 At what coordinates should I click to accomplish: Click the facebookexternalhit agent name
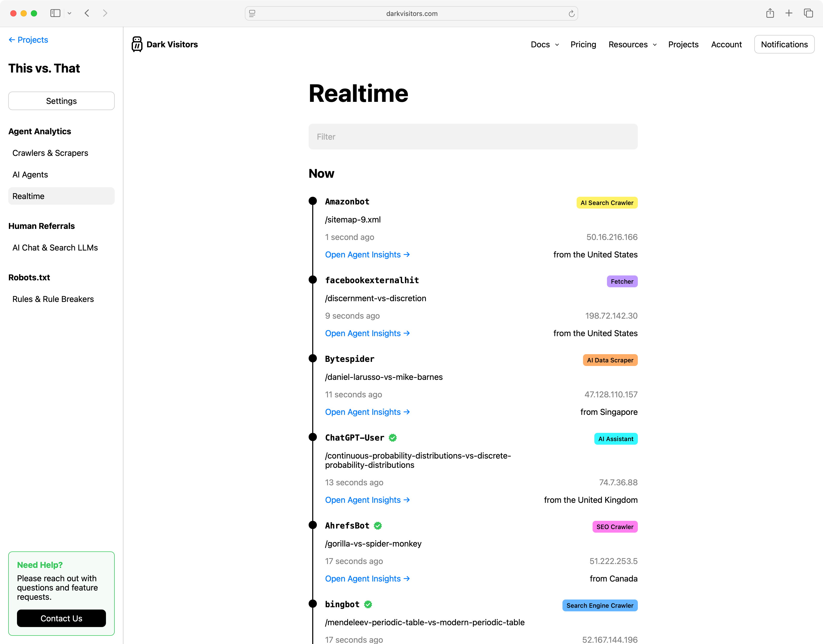(372, 280)
